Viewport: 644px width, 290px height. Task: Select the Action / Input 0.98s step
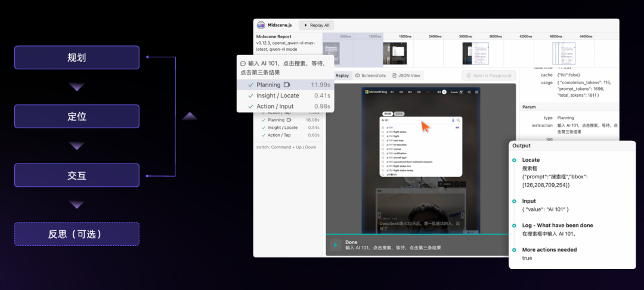(286, 106)
